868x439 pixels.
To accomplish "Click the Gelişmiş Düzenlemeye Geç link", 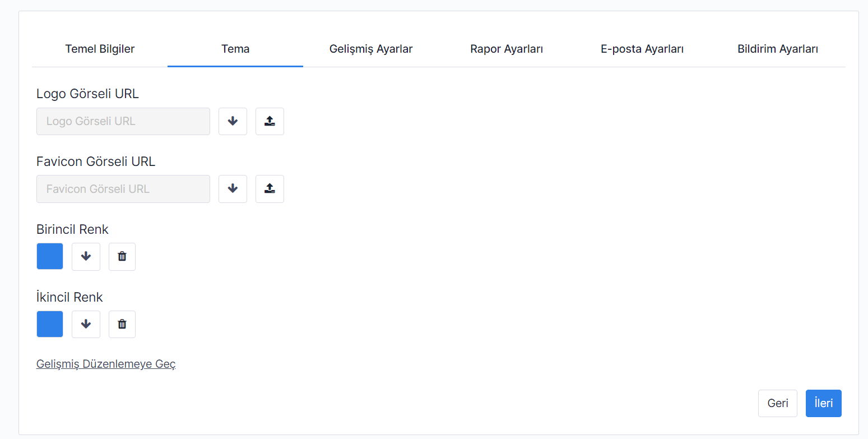I will point(106,364).
